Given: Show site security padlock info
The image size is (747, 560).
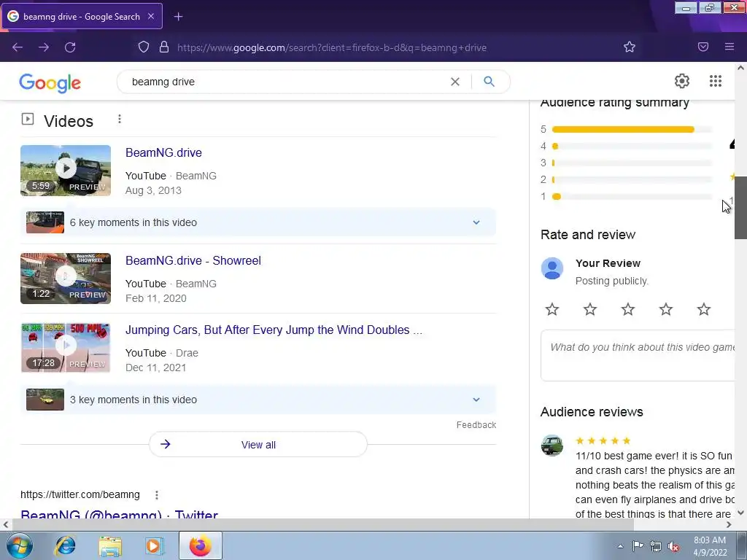Looking at the screenshot, I should pos(164,47).
